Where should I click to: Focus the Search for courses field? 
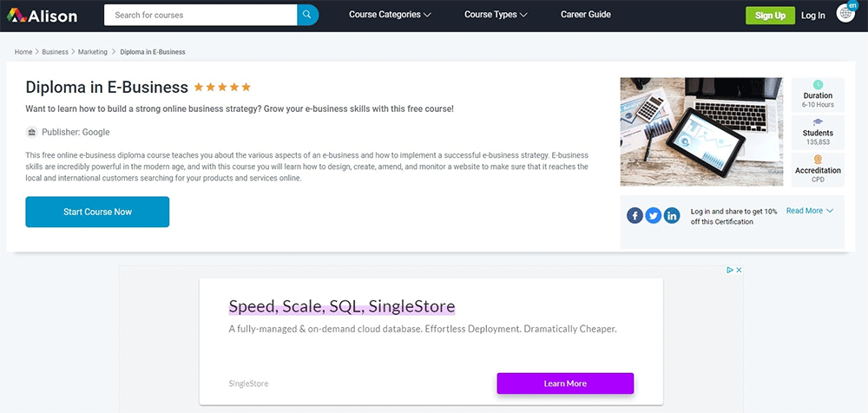tap(200, 15)
